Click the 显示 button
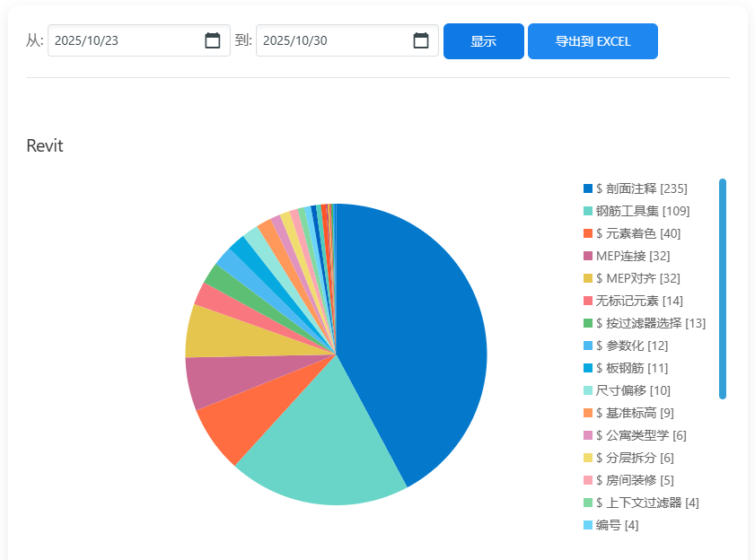This screenshot has height=560, width=755. click(x=483, y=41)
